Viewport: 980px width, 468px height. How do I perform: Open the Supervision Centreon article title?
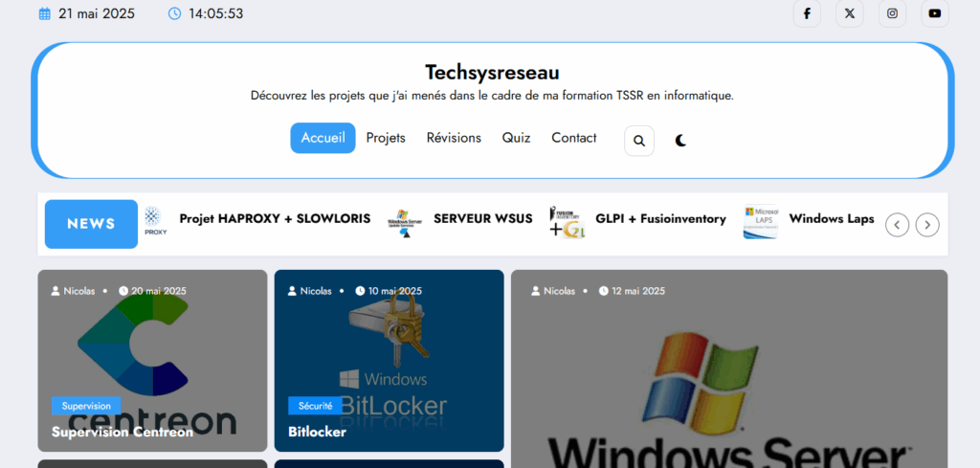click(x=122, y=432)
